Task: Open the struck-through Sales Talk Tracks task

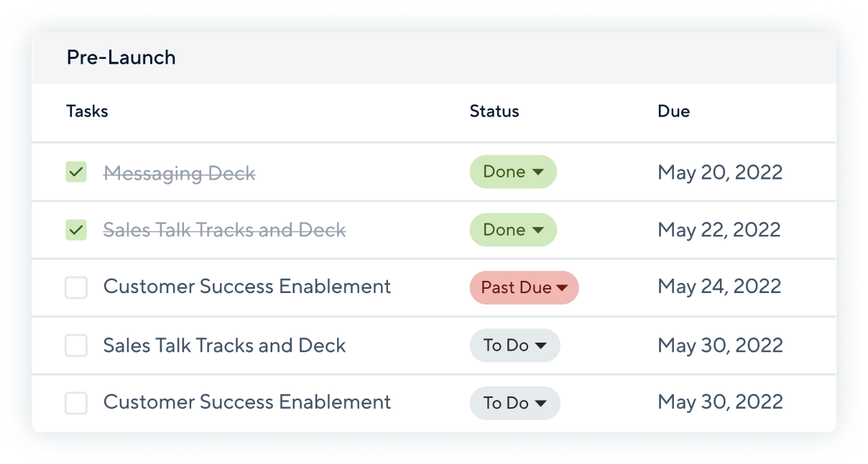Action: tap(225, 230)
